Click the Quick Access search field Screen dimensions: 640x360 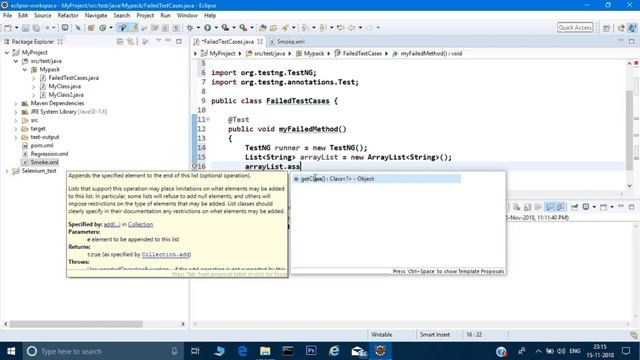click(x=575, y=28)
